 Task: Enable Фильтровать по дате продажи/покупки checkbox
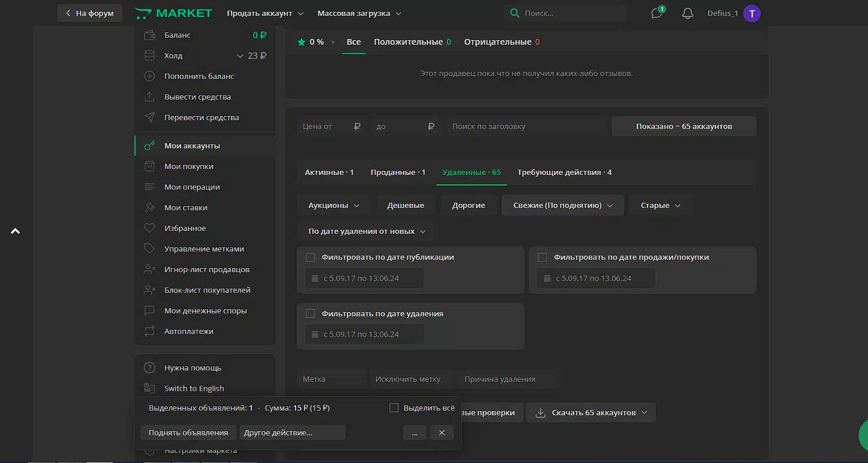click(542, 257)
